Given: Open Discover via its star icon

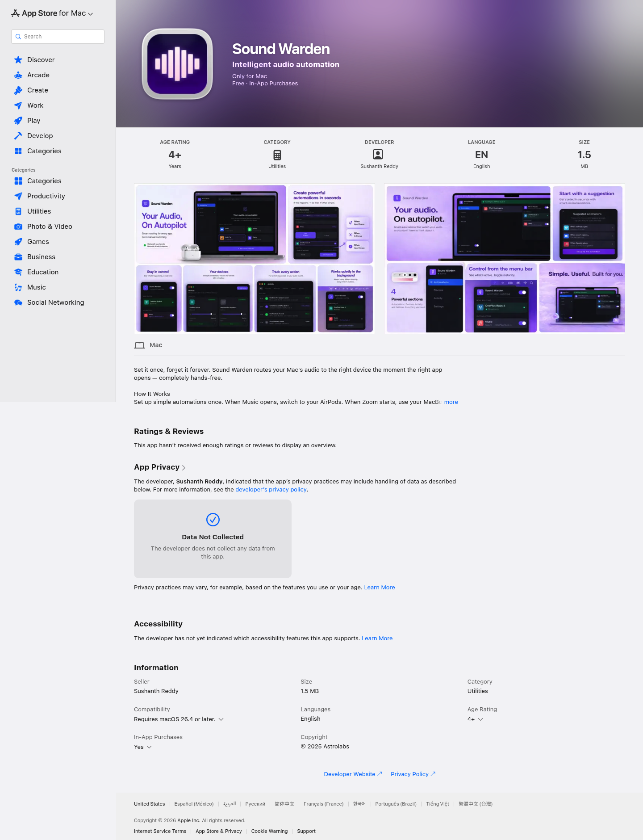Looking at the screenshot, I should click(x=18, y=60).
